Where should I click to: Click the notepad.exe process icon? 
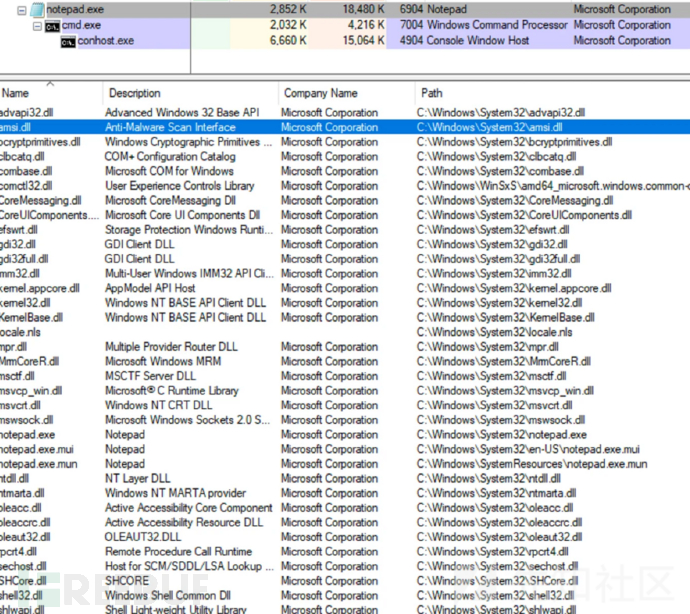[38, 9]
